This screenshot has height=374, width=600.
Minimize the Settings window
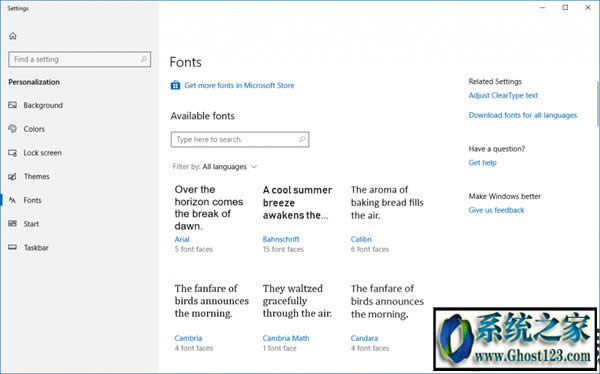(x=542, y=8)
